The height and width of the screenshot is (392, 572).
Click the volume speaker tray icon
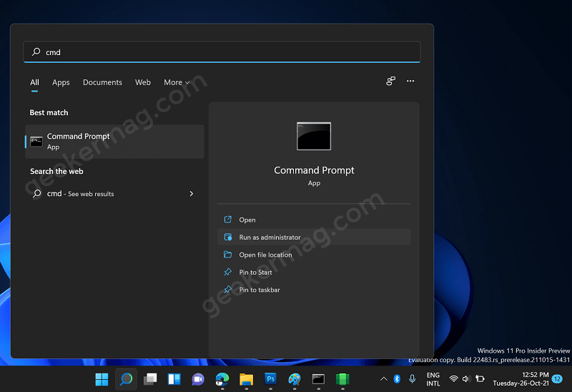[x=466, y=379]
